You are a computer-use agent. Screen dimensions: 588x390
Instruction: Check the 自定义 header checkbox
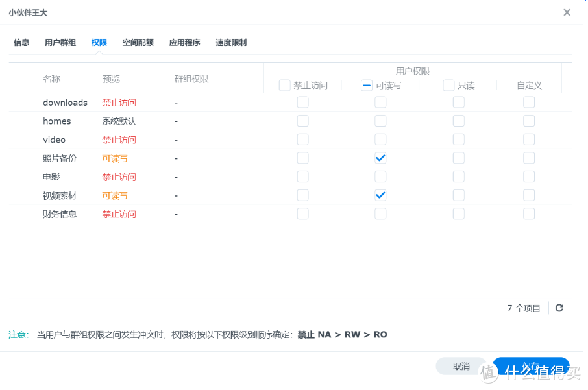coord(529,85)
